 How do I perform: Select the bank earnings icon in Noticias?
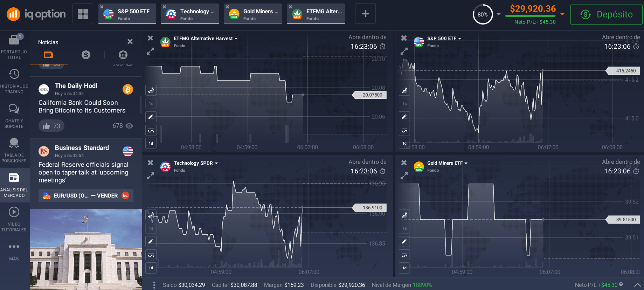click(123, 55)
